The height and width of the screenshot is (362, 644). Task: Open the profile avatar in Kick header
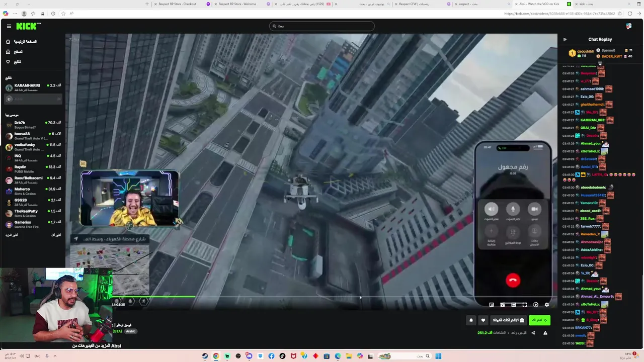click(629, 26)
